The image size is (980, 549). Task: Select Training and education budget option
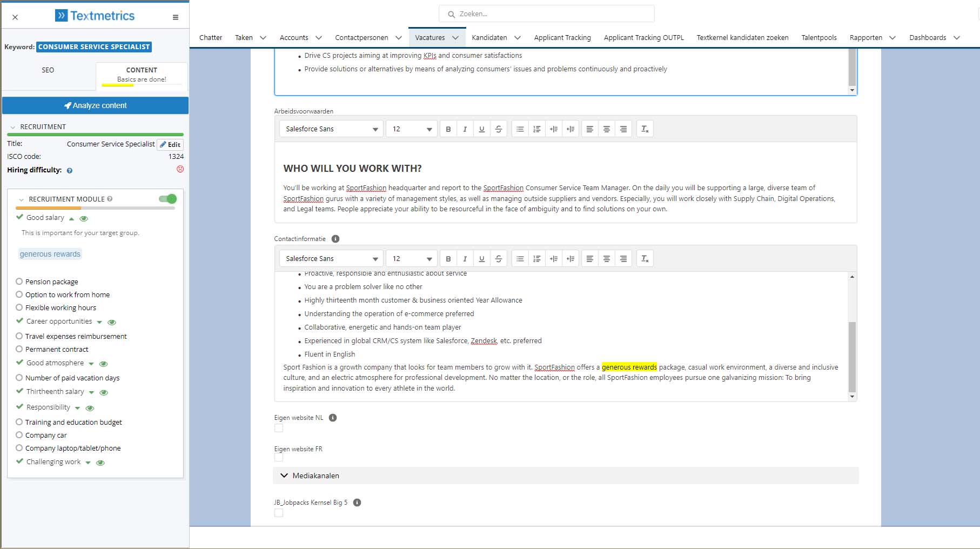click(x=19, y=422)
